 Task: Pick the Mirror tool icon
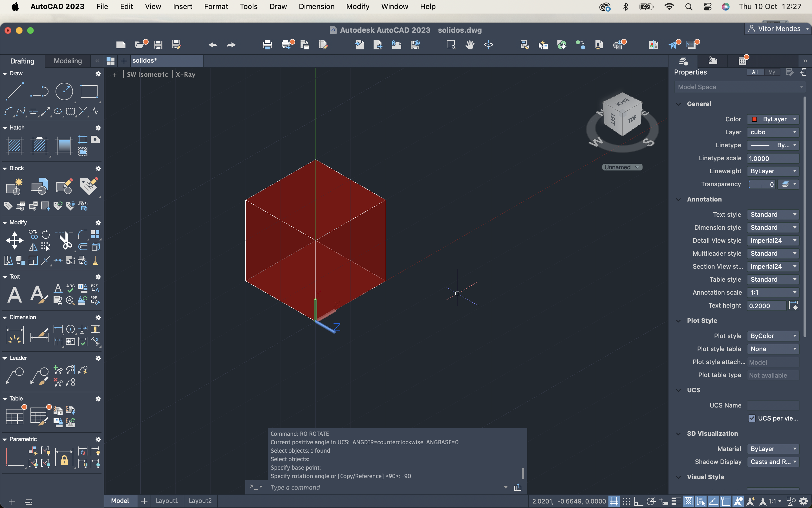[33, 247]
